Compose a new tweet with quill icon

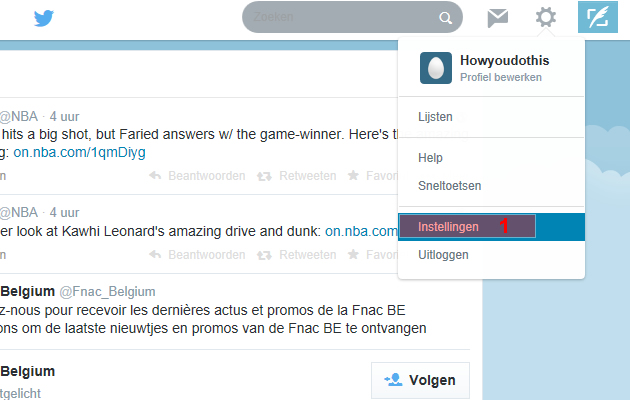(x=598, y=17)
